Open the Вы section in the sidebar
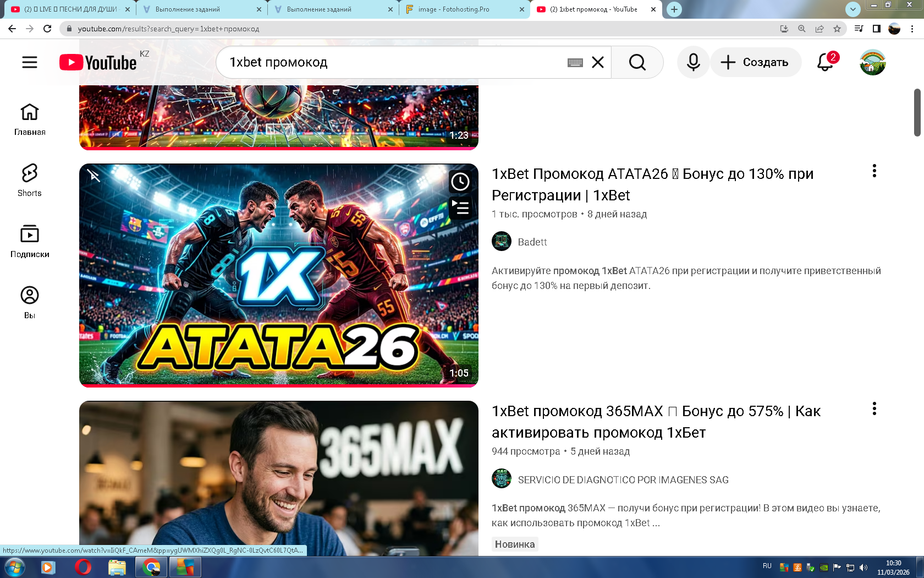Image resolution: width=924 pixels, height=578 pixels. tap(30, 303)
